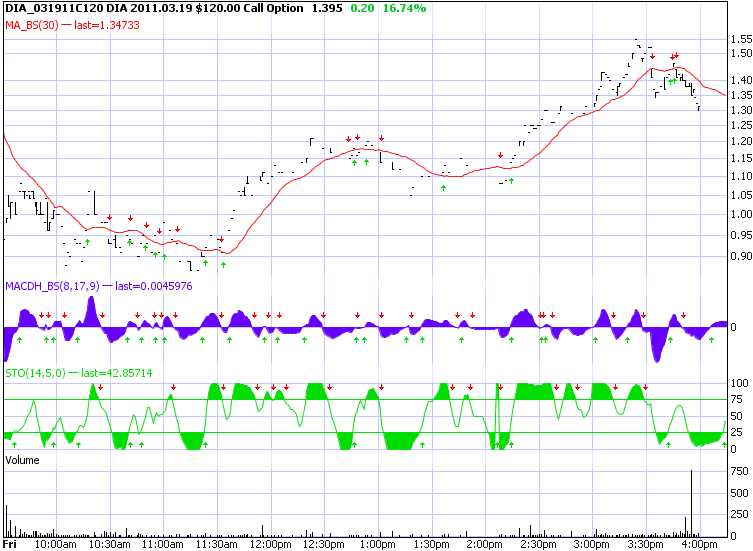Click the 1.55 price axis label
The width and height of the screenshot is (753, 551).
click(x=740, y=40)
